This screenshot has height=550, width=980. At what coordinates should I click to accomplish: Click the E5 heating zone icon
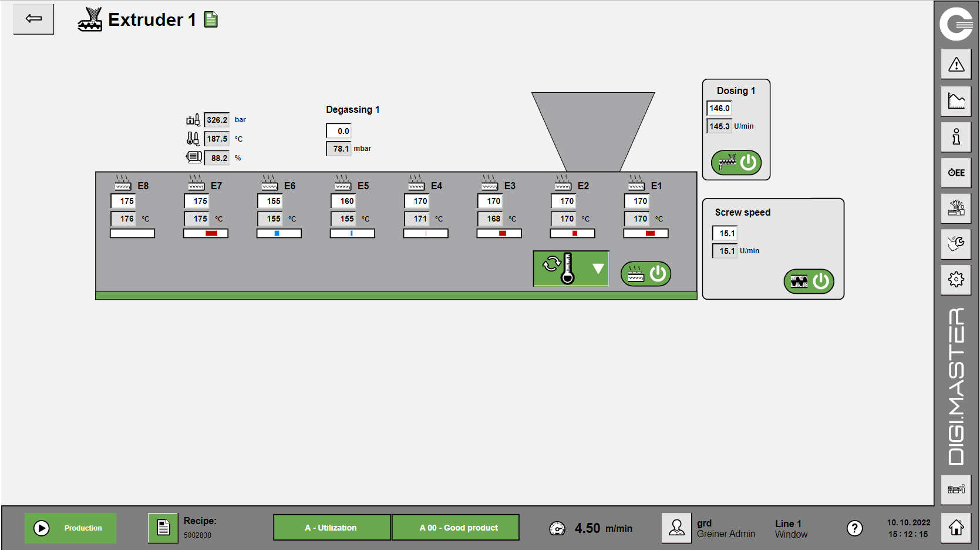pyautogui.click(x=343, y=183)
